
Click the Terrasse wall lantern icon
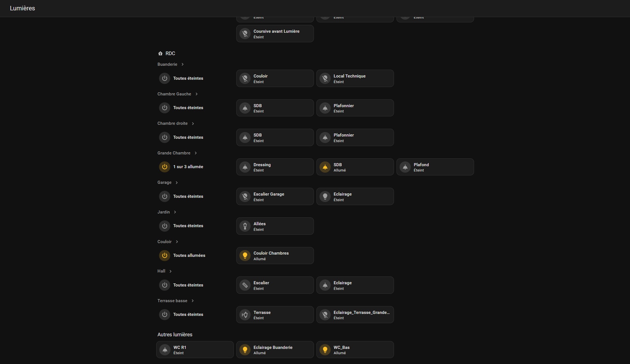click(245, 315)
